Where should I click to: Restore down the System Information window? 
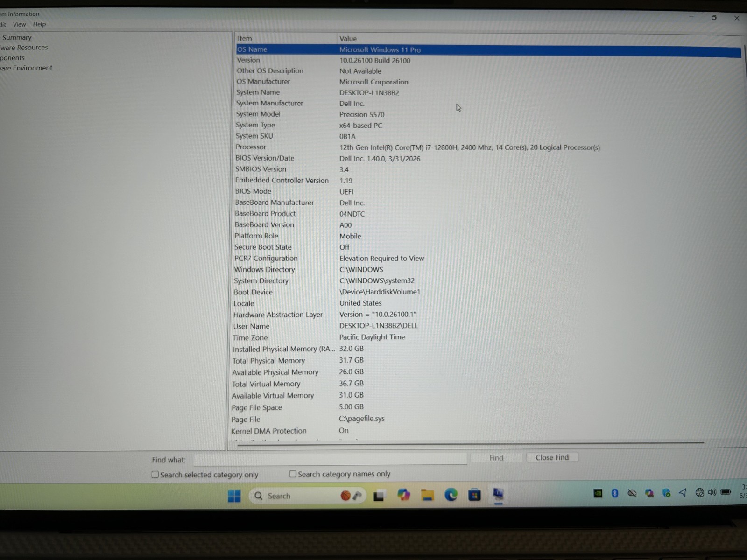pos(714,18)
